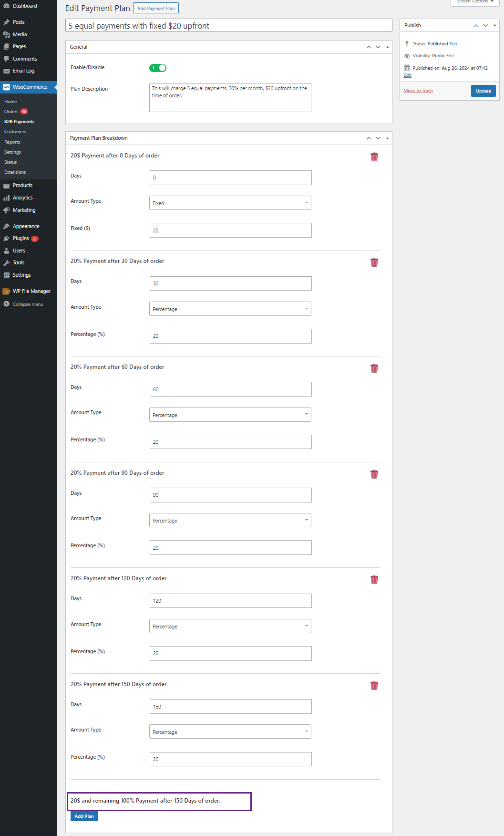504x836 pixels.
Task: Collapse the Payment Plan Breakdown panel
Action: tap(387, 138)
